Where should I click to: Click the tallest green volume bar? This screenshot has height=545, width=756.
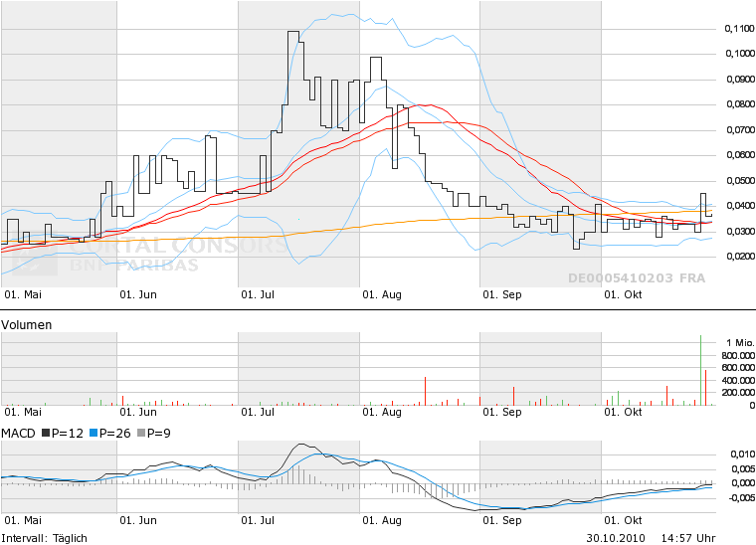[x=701, y=370]
